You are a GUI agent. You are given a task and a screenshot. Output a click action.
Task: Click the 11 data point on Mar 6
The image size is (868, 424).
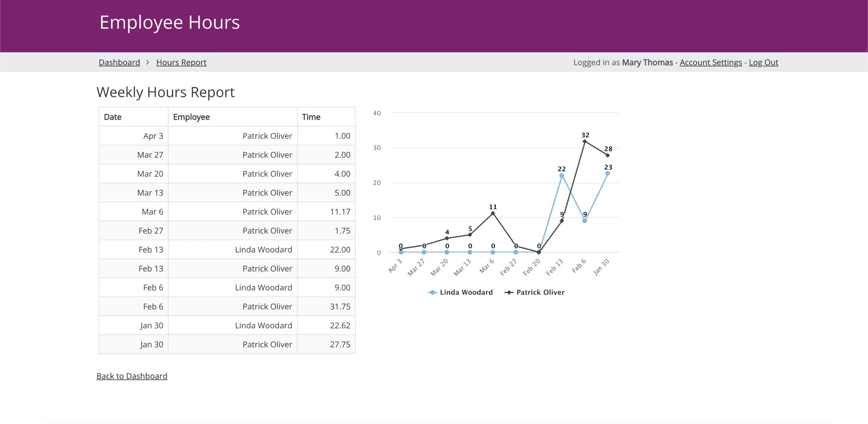tap(493, 213)
